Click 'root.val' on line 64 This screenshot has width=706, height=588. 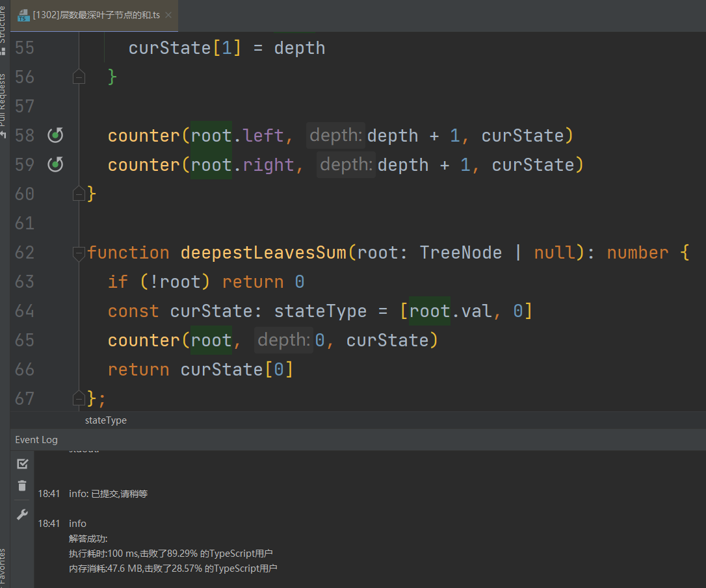coord(451,311)
